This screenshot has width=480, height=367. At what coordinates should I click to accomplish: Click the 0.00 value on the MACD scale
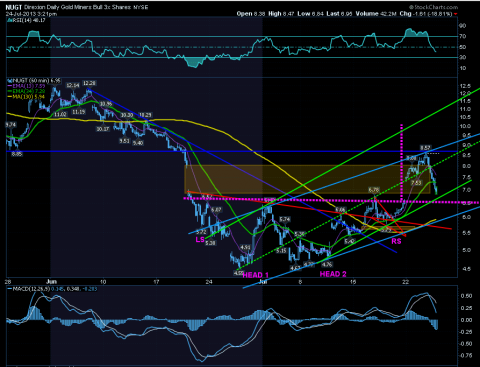(x=466, y=320)
